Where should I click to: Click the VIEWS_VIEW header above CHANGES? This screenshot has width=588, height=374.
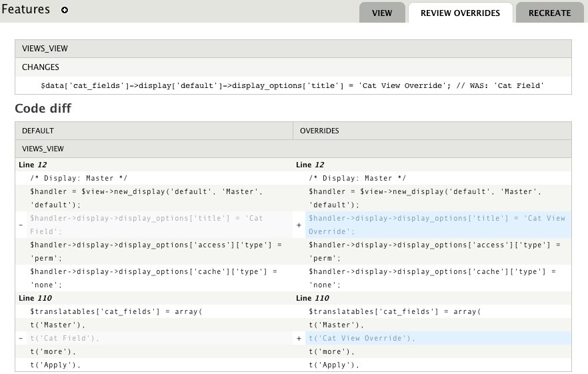[293, 49]
